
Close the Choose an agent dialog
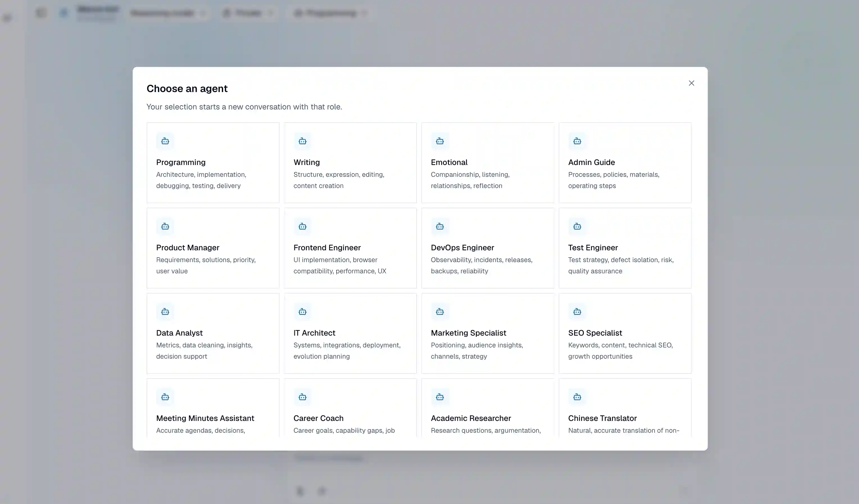pyautogui.click(x=691, y=83)
